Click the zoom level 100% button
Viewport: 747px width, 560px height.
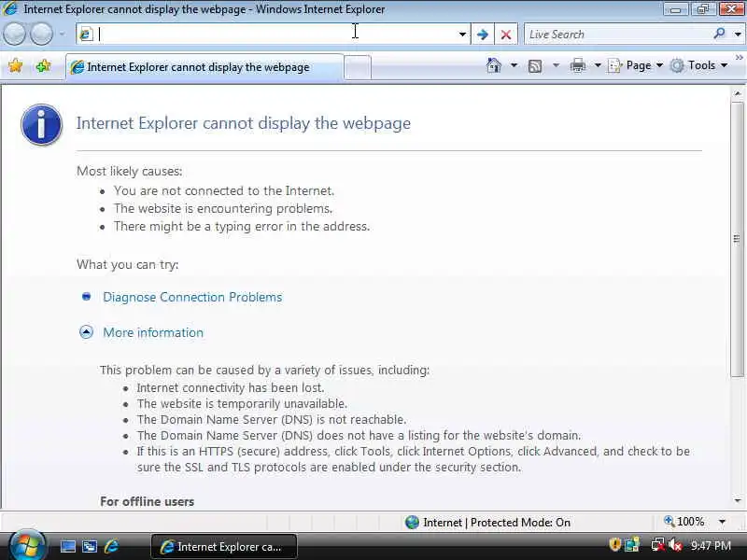pos(684,522)
